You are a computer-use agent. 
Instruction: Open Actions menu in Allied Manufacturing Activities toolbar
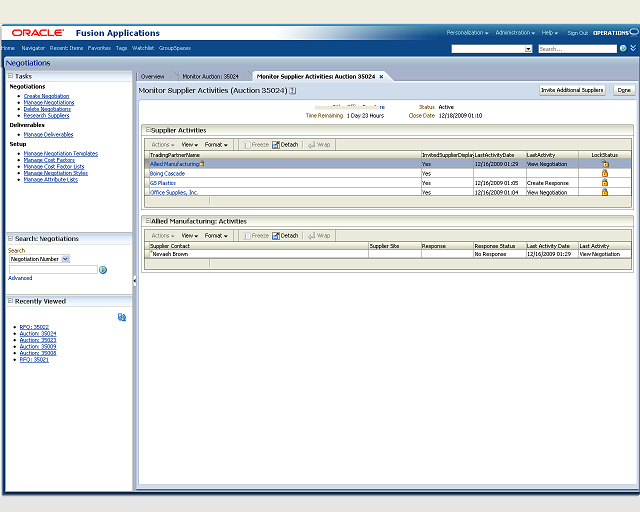click(x=162, y=236)
